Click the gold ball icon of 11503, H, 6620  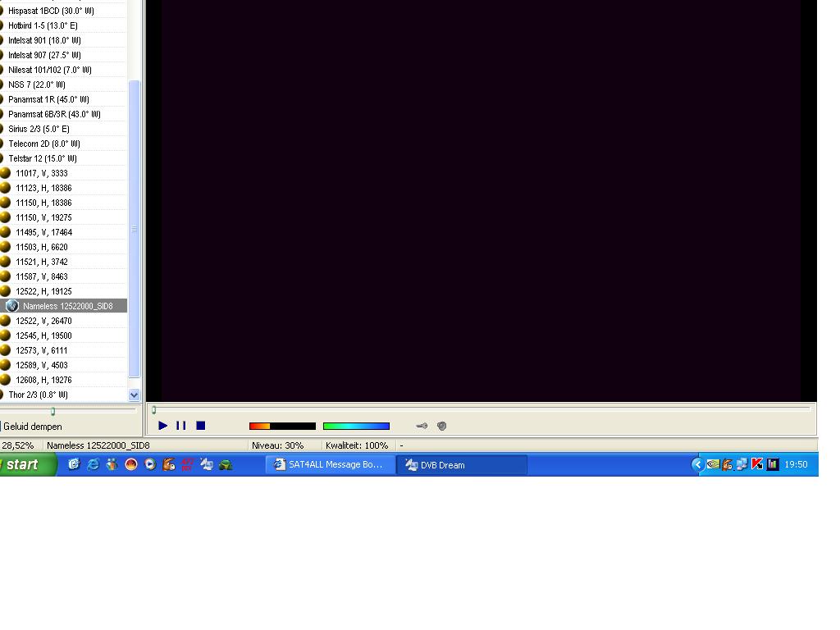[6, 247]
